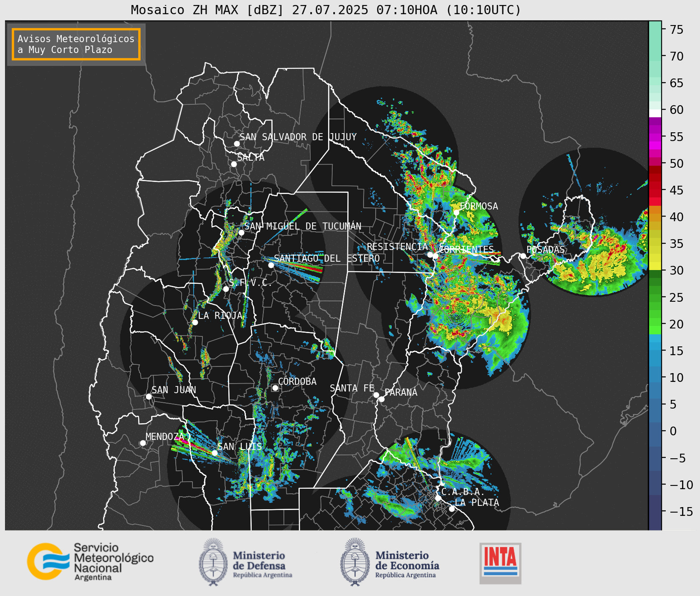This screenshot has width=700, height=596.
Task: Select the San Luis city marker
Action: tap(215, 453)
